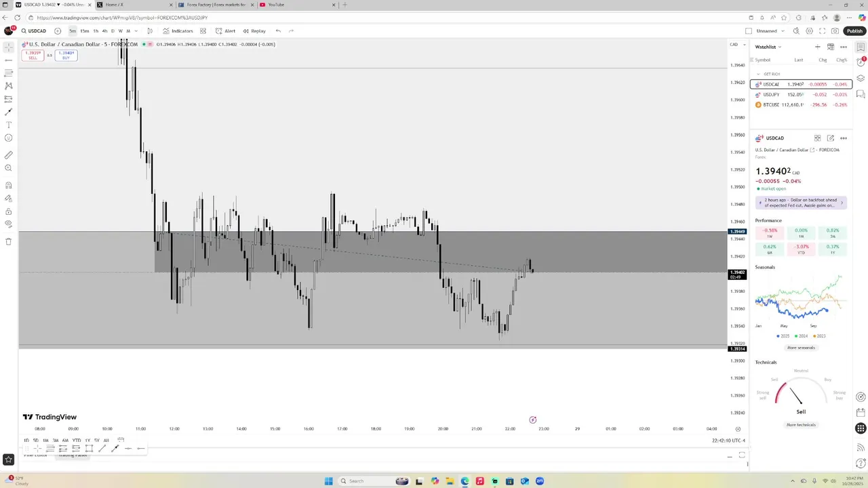
Task: Switch to the weekly W timeframe
Action: (121, 30)
